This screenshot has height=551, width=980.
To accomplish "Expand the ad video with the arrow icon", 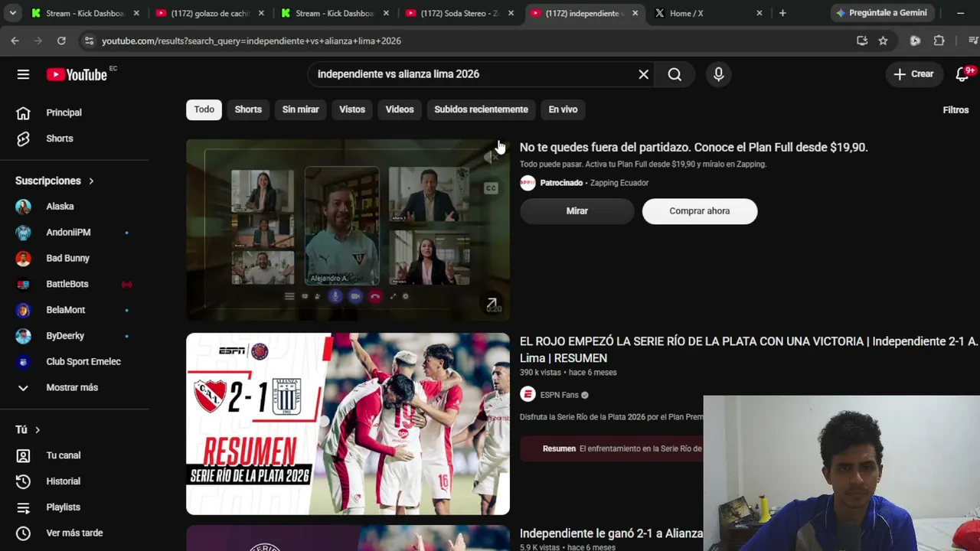I will [492, 304].
